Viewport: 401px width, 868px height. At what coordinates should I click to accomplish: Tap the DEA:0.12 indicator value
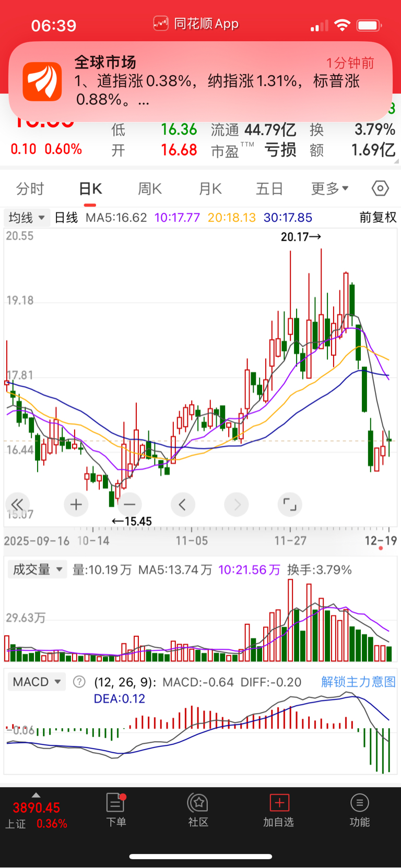click(x=119, y=699)
